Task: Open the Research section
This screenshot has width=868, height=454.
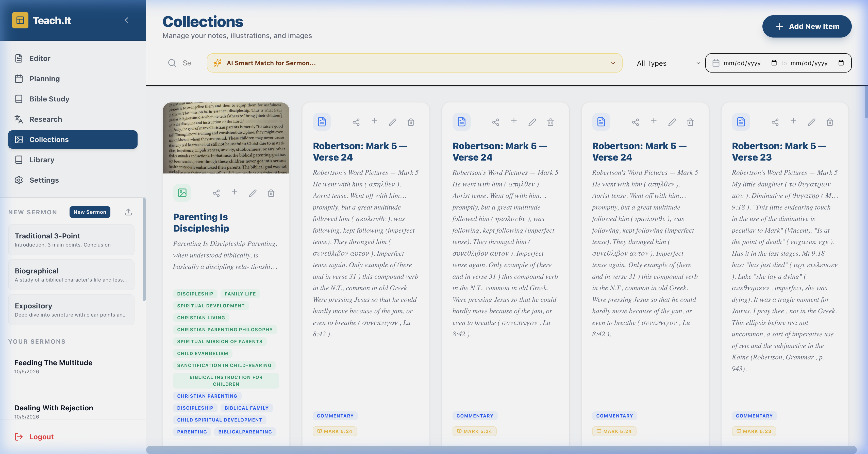Action: [x=73, y=119]
